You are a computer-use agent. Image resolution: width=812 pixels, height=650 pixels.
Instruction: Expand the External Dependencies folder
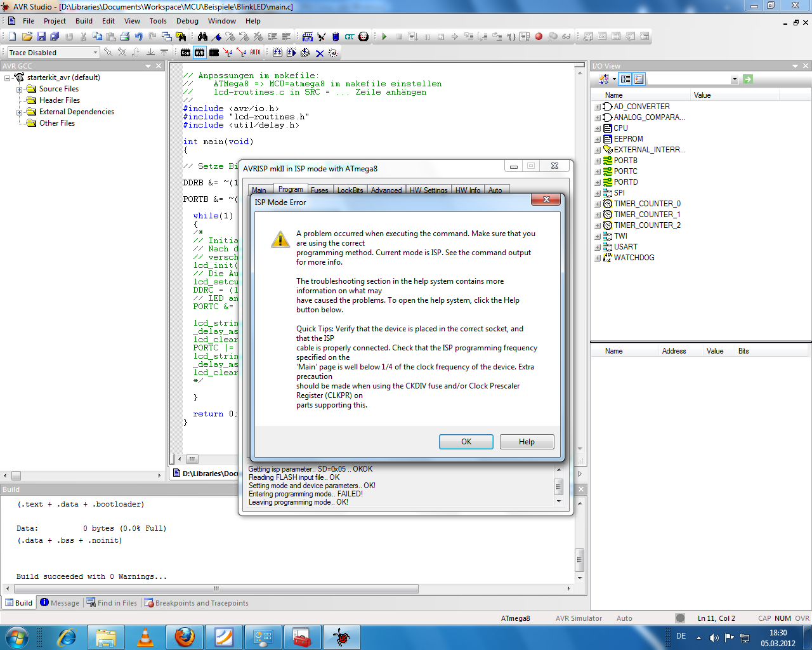(x=20, y=112)
